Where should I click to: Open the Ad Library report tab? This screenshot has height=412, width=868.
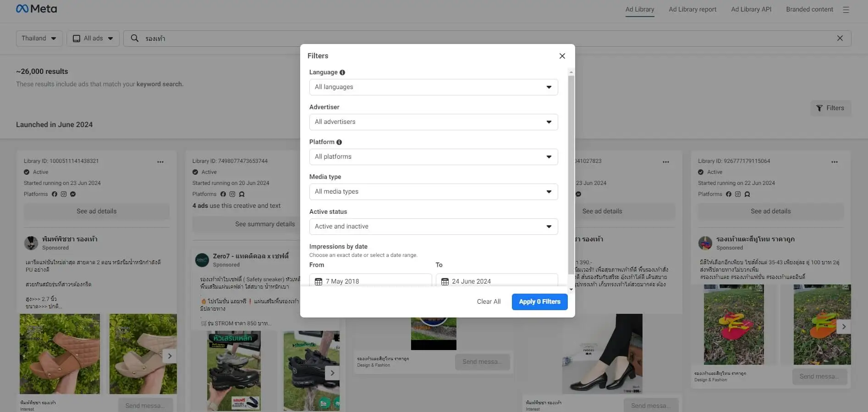click(692, 9)
